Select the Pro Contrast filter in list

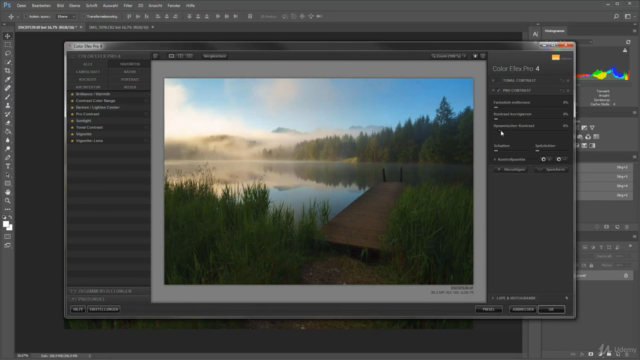click(109, 114)
